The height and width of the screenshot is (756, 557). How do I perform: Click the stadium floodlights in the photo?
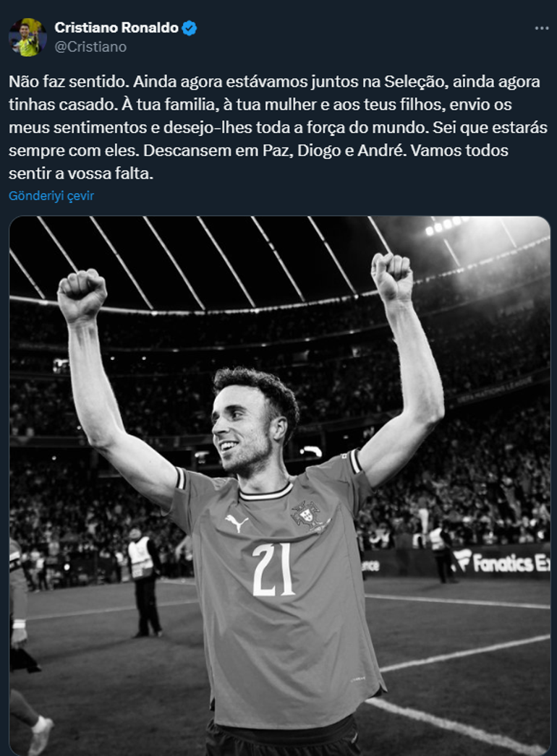[x=446, y=225]
